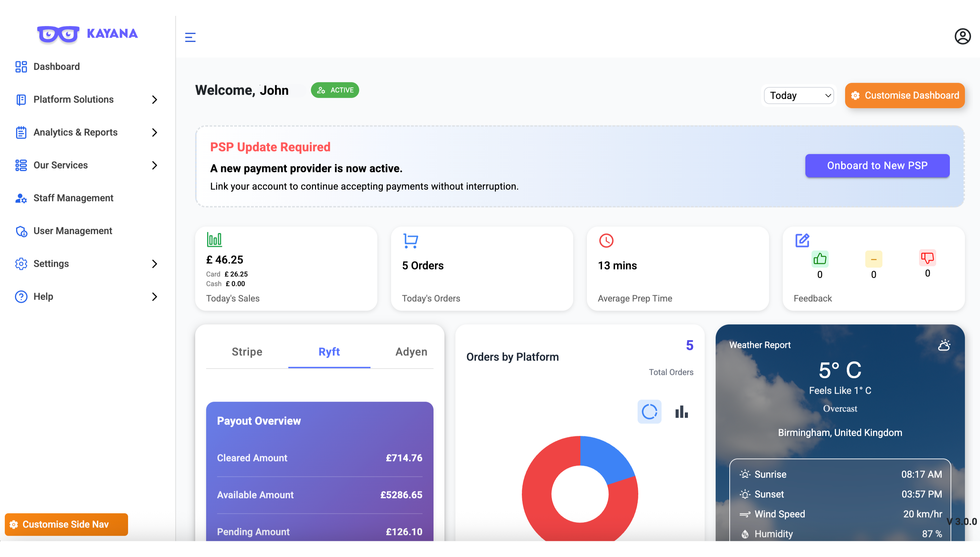Click the User Management shield icon
Viewport: 980px width, 557px height.
click(x=21, y=231)
